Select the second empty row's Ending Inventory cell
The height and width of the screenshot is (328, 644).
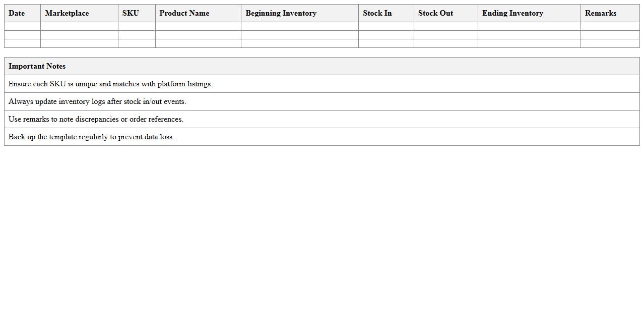529,35
